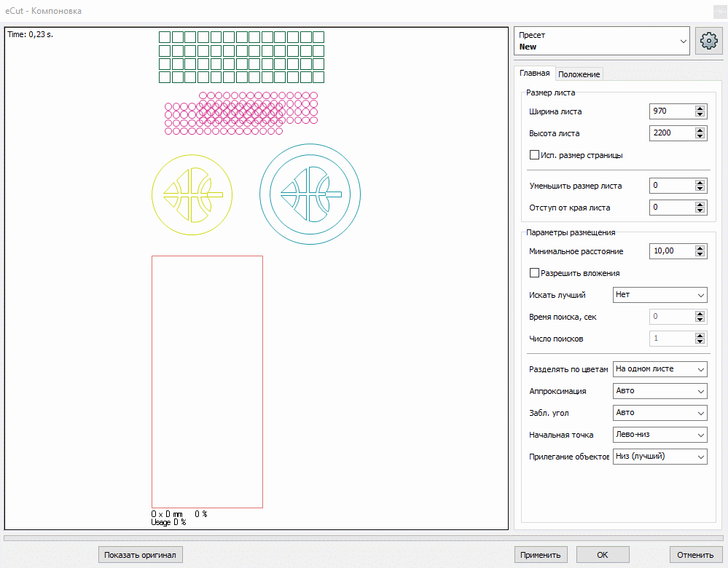Decrease Уменьшить размер листа value
The height and width of the screenshot is (568, 728).
tap(700, 189)
